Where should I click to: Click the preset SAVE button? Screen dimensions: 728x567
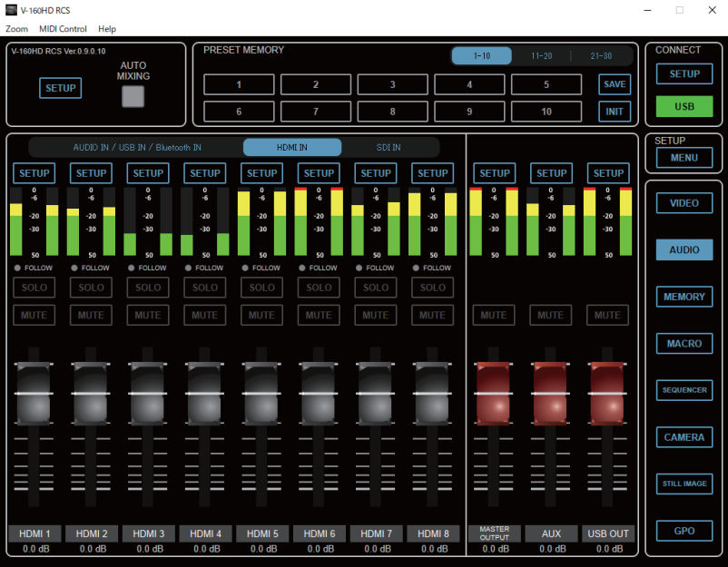[x=615, y=84]
